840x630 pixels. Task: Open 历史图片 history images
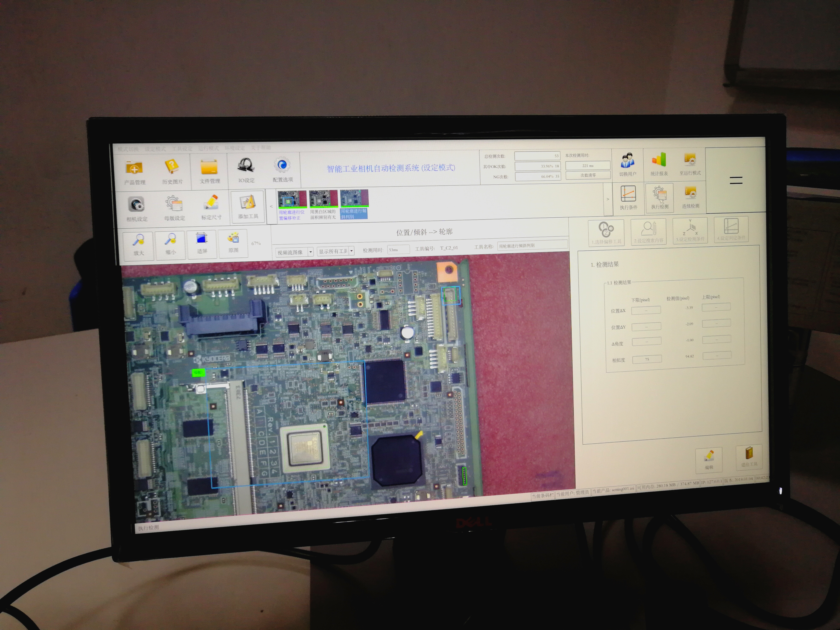coord(172,172)
